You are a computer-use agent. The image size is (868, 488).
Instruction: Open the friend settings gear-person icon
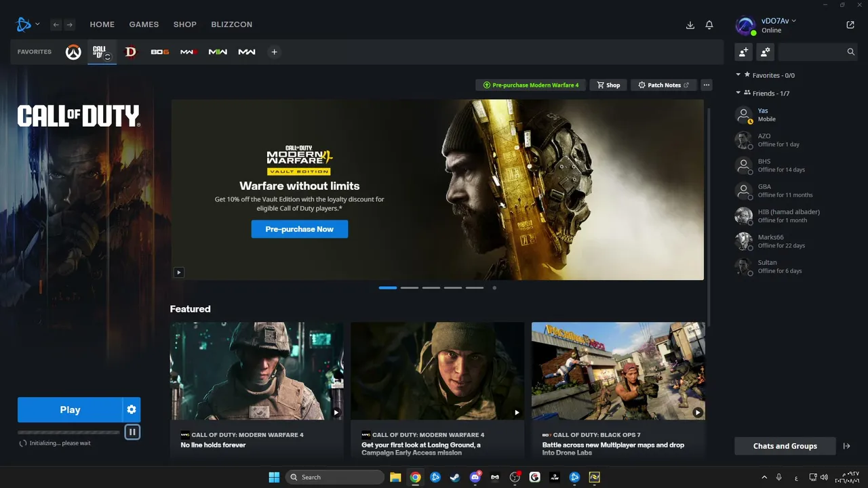point(766,52)
